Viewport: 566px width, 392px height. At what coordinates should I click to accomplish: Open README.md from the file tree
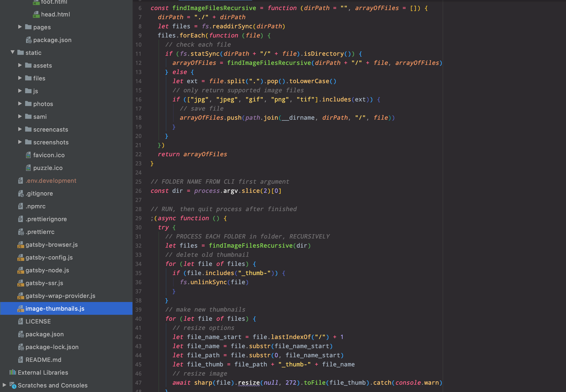tap(43, 360)
